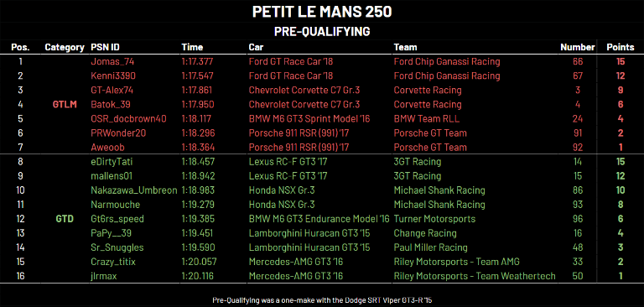Select car number 66

click(578, 61)
